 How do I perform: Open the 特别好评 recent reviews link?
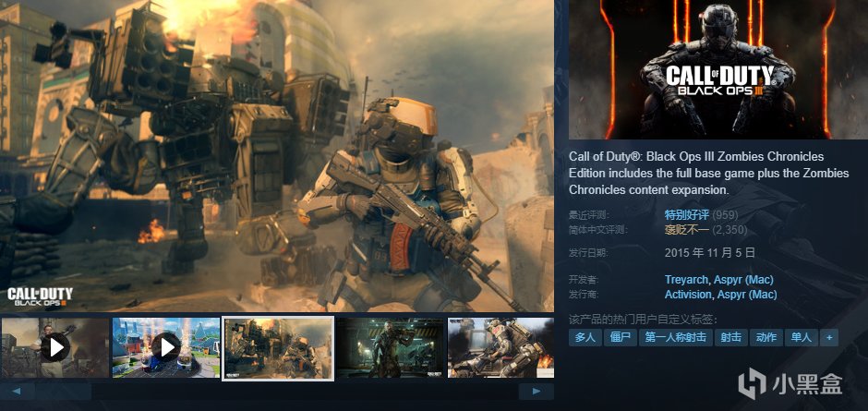(686, 215)
